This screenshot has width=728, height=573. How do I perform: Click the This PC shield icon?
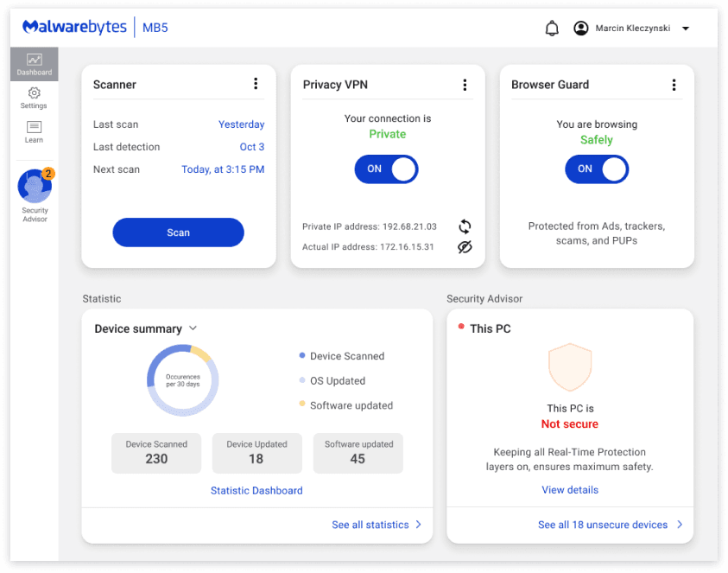click(x=570, y=367)
